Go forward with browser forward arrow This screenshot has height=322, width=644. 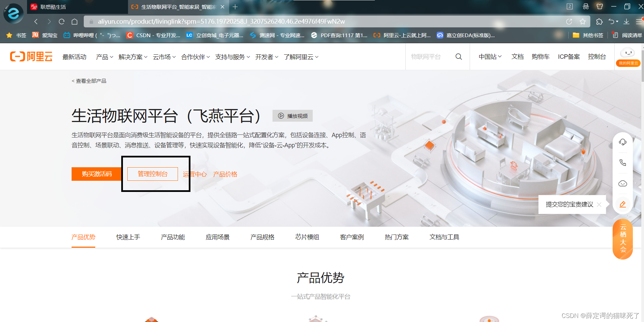click(49, 22)
